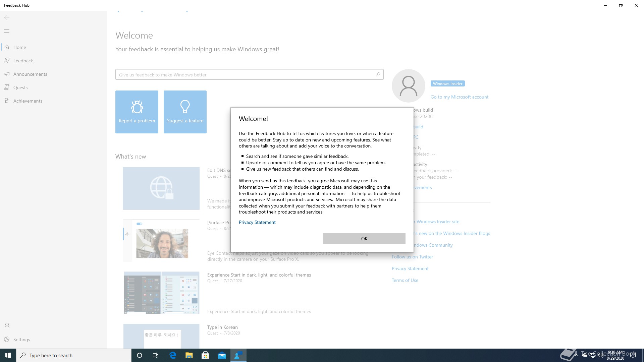Click the Report a problem tile
Screen dimensions: 644x362
click(x=137, y=112)
